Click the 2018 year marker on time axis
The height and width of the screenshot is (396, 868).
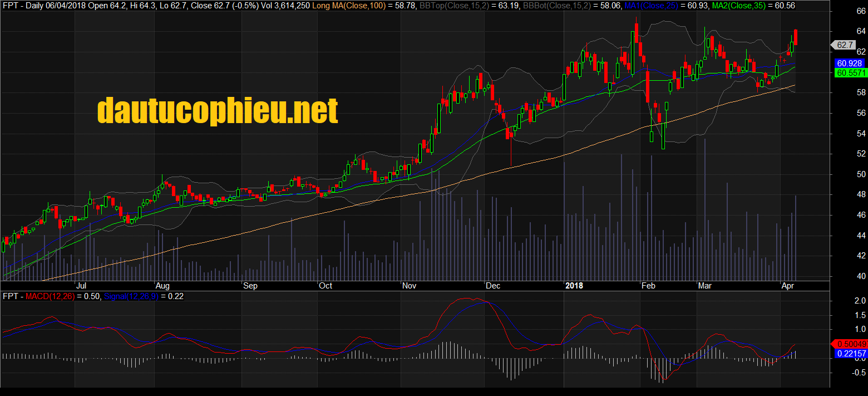coord(574,286)
